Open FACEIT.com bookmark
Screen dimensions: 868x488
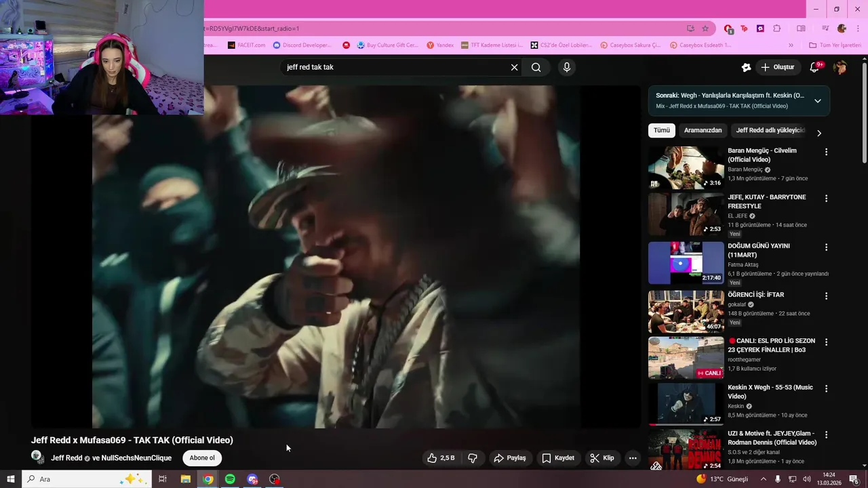point(246,45)
